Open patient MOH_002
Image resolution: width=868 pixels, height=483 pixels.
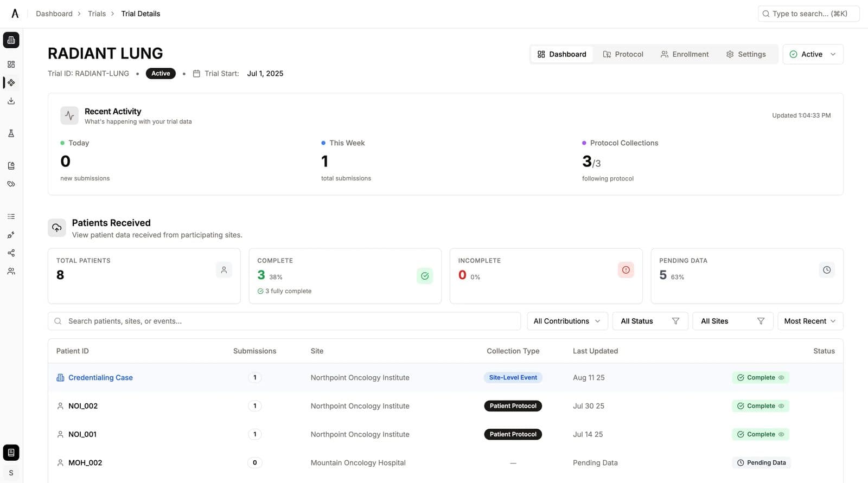point(85,463)
